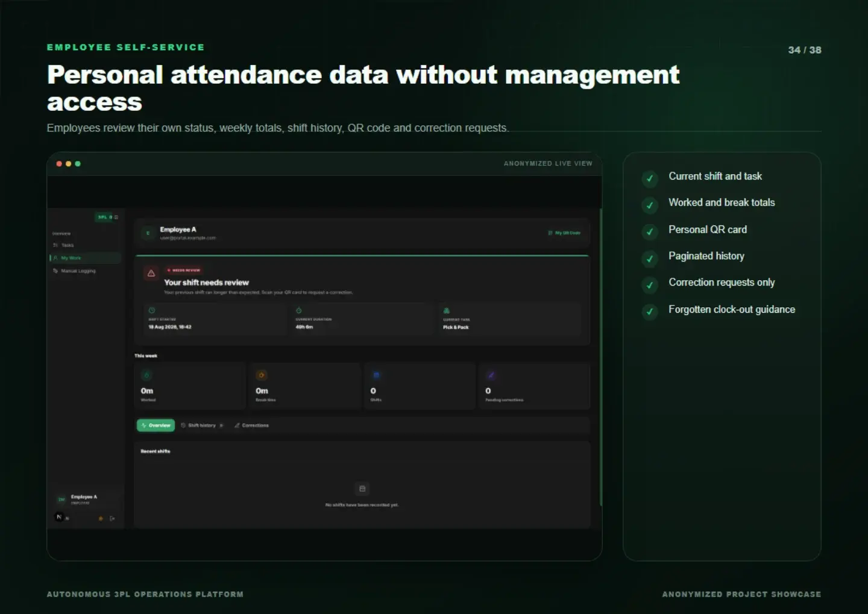
Task: Click the '18 Aug 2026, 18:42' value
Action: pyautogui.click(x=170, y=327)
